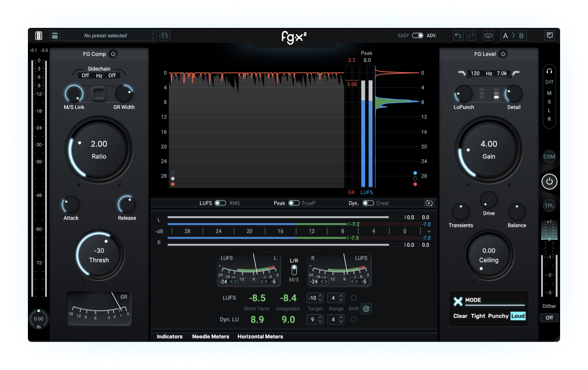Click the square button between M/S Link and GR Width
Viewport: 588px width, 370px height.
point(99,94)
